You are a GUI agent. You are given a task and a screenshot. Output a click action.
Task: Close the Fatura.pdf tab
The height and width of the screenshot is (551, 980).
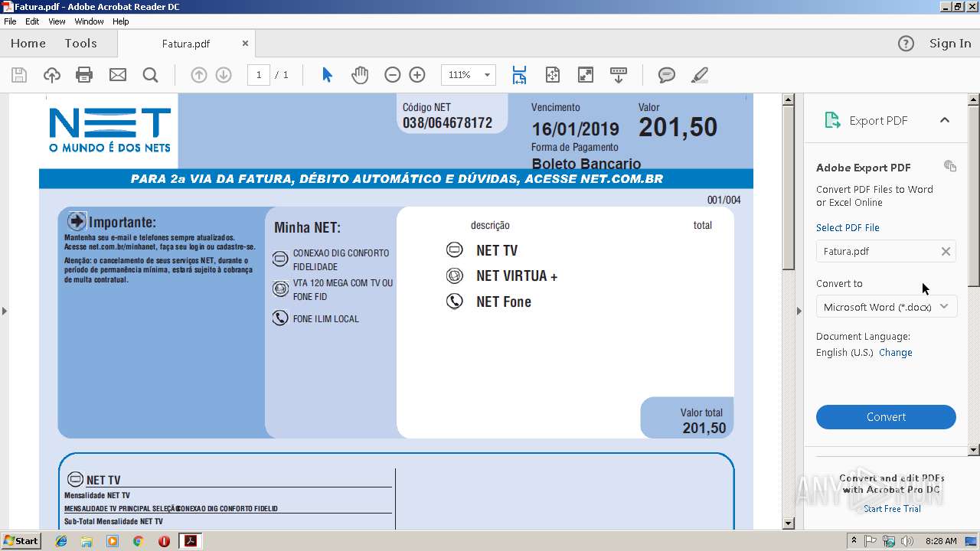[x=245, y=44]
